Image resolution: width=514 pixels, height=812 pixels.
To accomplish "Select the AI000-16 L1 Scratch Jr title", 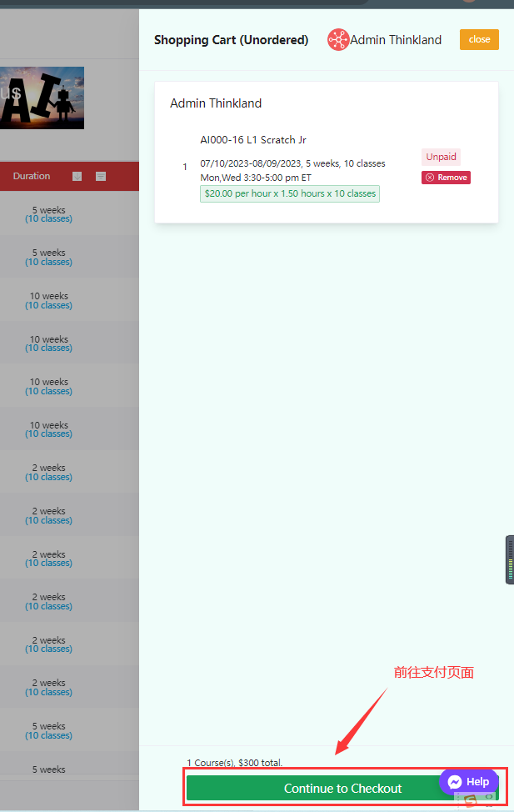I will pyautogui.click(x=253, y=140).
